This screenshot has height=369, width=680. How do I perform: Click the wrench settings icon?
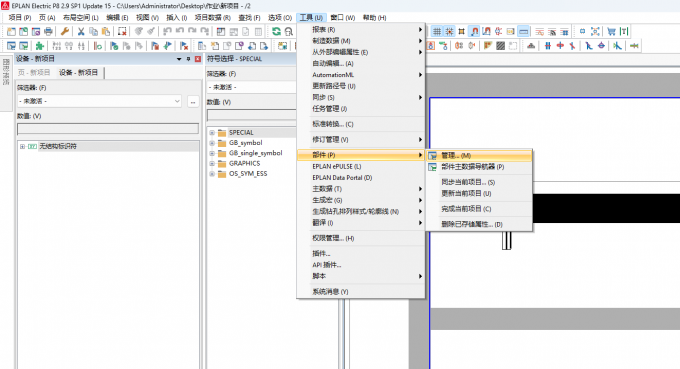point(65,31)
